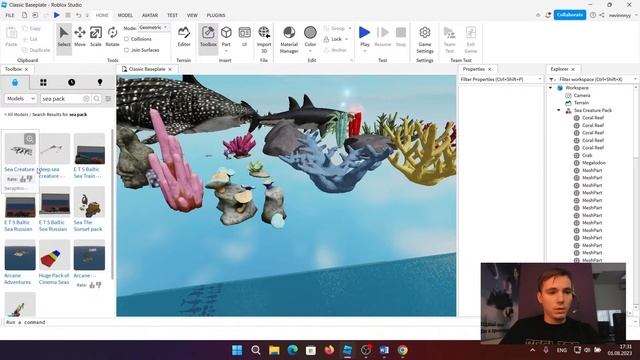Viewport: 640px width, 360px height.
Task: Click Import 3D file button
Action: 264,39
